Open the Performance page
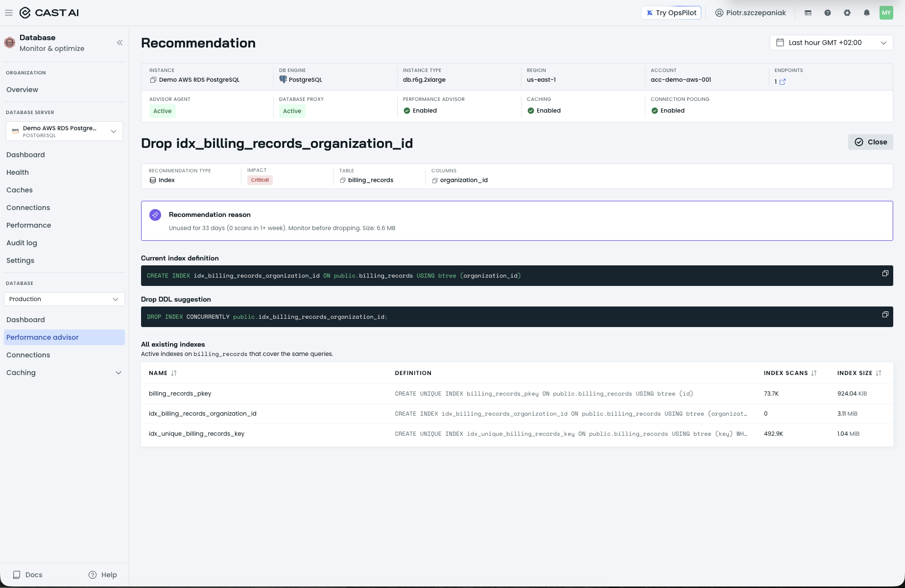The height and width of the screenshot is (588, 905). pyautogui.click(x=28, y=225)
